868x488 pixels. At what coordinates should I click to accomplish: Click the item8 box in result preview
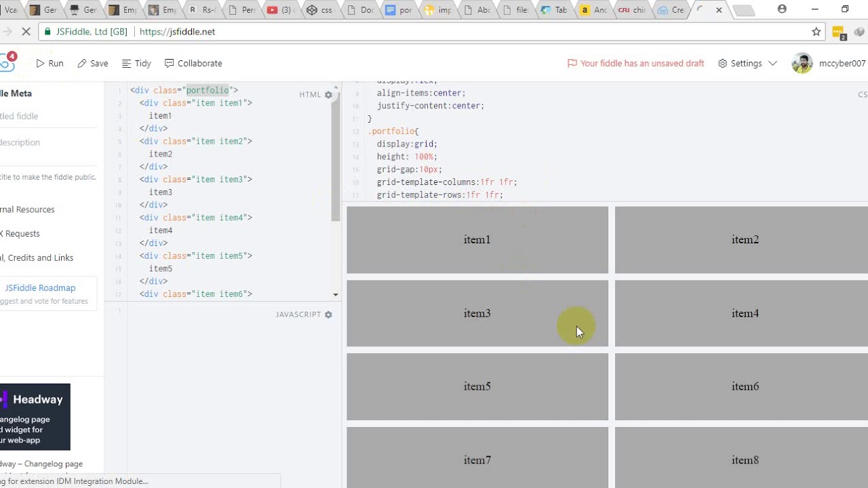pos(741,457)
